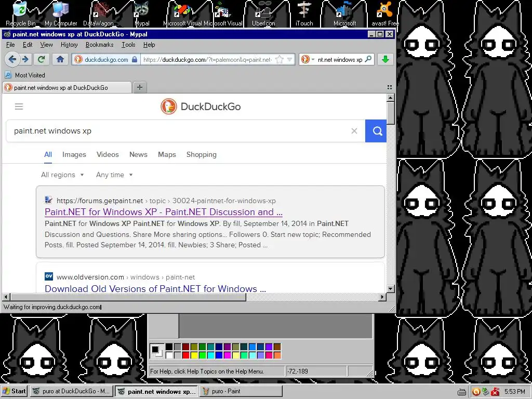Reload the current DuckDuckGo page

coord(42,59)
